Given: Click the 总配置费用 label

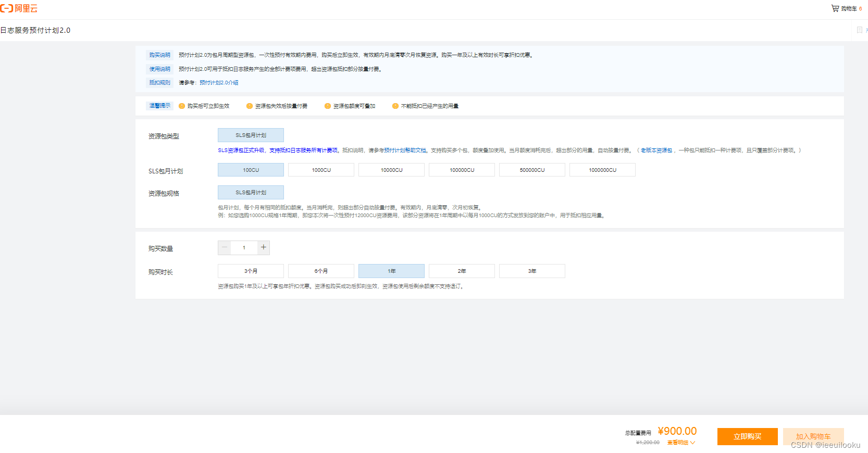Looking at the screenshot, I should (x=638, y=433).
